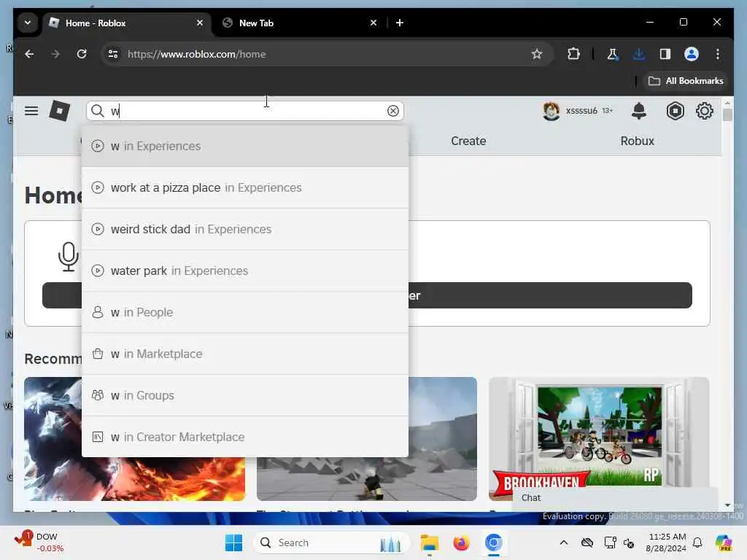Open the Copilot preview icon
Viewport: 747px width, 560px height.
(x=723, y=542)
